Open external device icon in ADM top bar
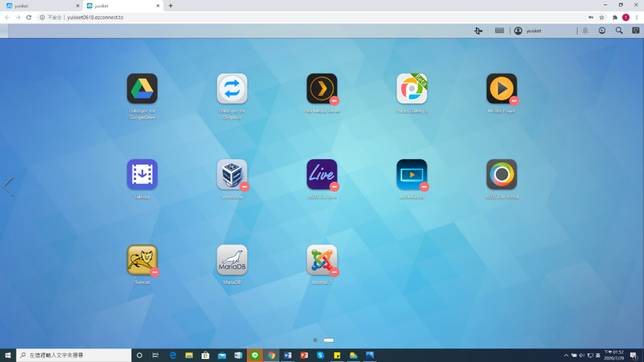 pyautogui.click(x=478, y=30)
